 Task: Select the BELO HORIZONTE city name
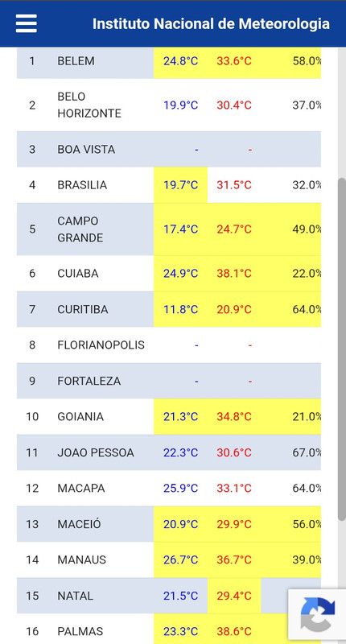[89, 105]
